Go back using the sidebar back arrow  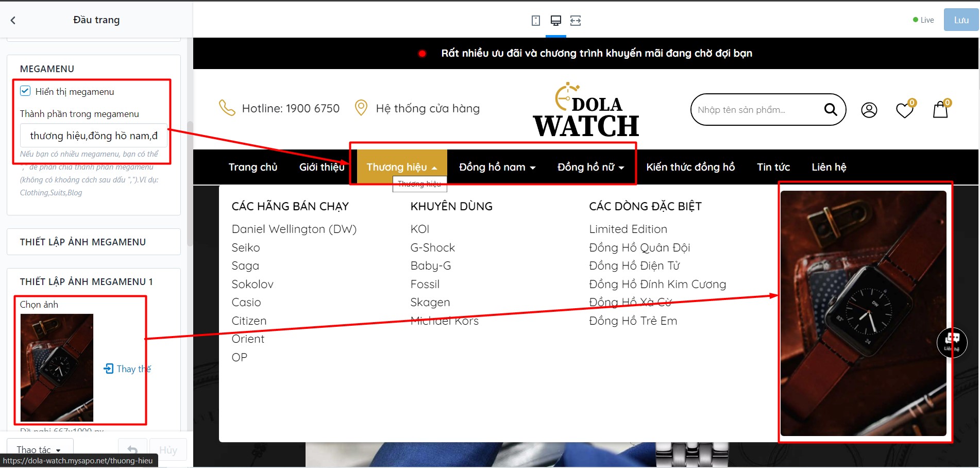point(13,20)
